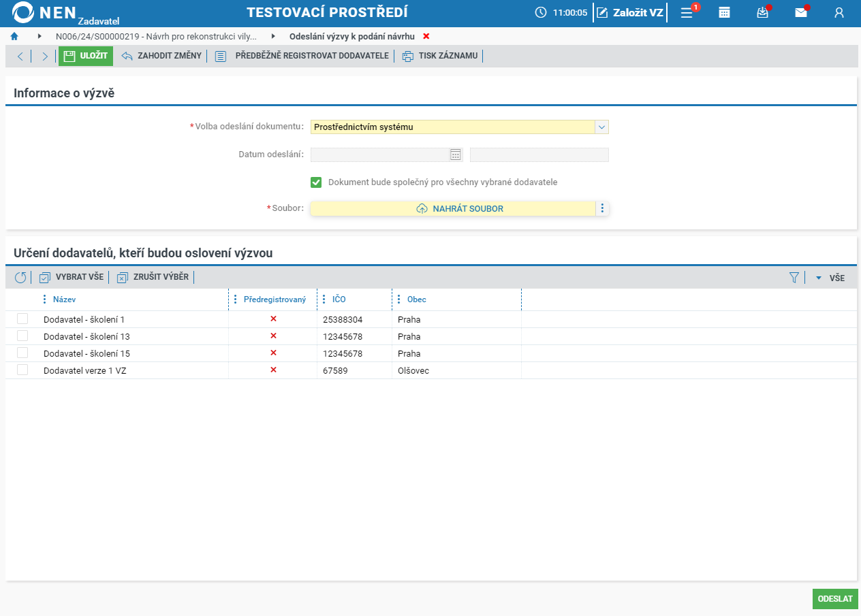This screenshot has height=616, width=861.
Task: Close the Odeslání výzvy breadcrumb with red X
Action: [x=426, y=36]
